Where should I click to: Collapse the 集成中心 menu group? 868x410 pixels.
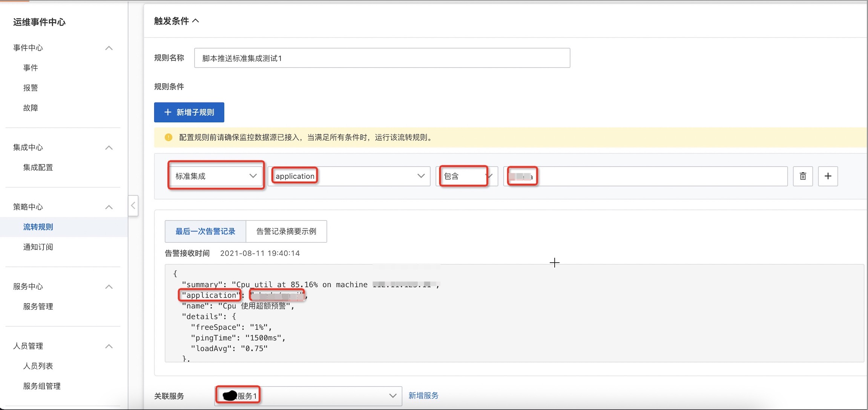(x=109, y=147)
